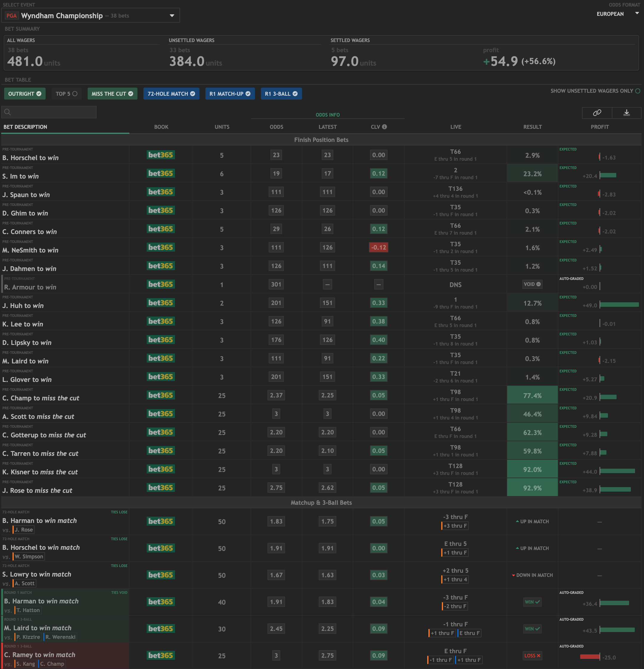Click the CLV info icon
The image size is (644, 669).
click(384, 127)
